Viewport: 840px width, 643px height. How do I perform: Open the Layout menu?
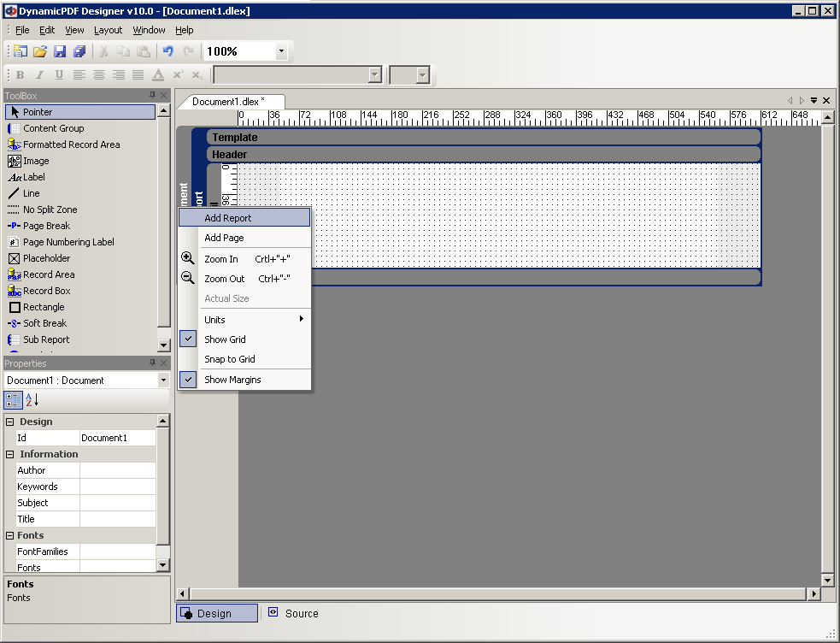(109, 30)
